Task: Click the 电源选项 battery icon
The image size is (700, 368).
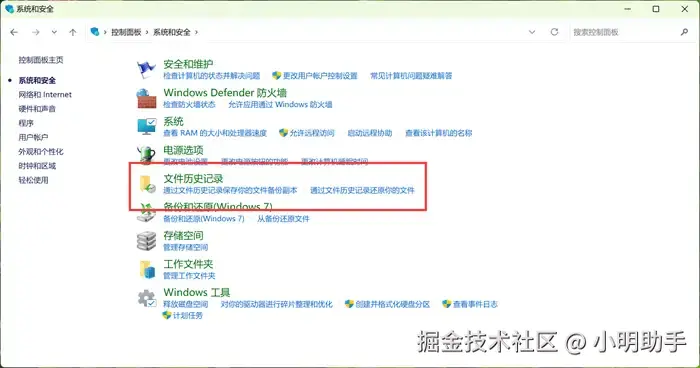Action: 146,155
